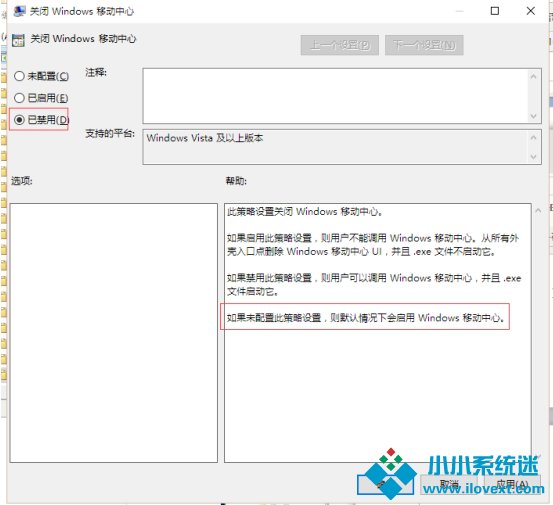This screenshot has width=553, height=505.
Task: Click the 下一个设置(N) button
Action: [x=424, y=45]
